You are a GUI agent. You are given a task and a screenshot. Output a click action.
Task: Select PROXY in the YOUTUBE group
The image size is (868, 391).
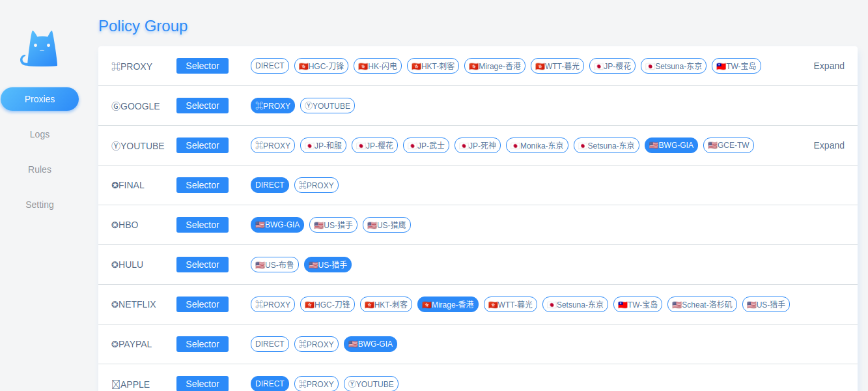[273, 145]
